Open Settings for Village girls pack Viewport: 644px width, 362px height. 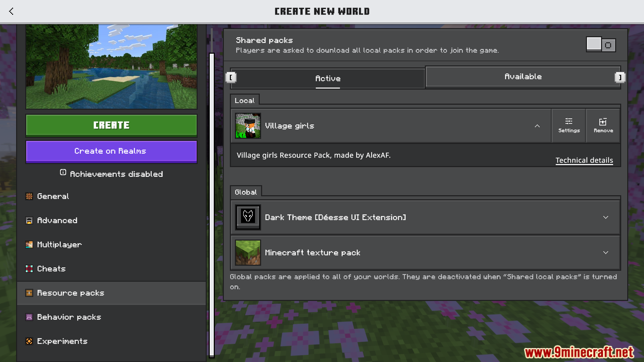click(569, 126)
